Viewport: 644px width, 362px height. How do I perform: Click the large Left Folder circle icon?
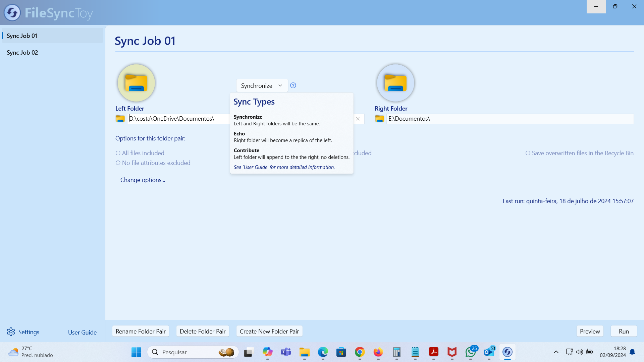tap(136, 83)
